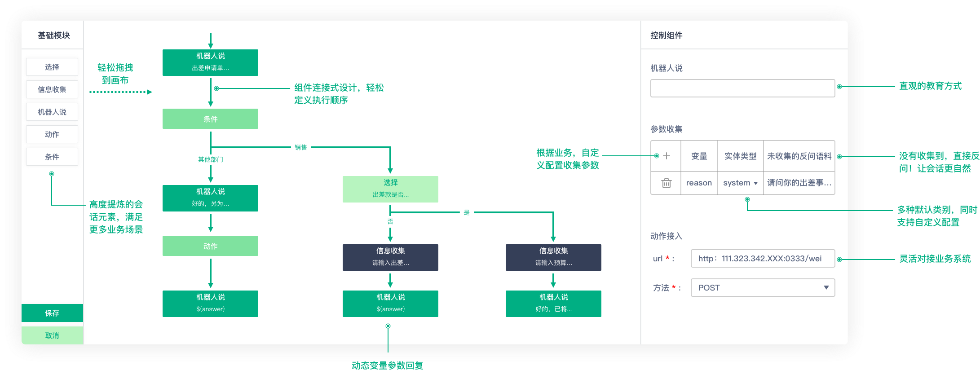
Task: Click the 保存 button
Action: (x=52, y=313)
